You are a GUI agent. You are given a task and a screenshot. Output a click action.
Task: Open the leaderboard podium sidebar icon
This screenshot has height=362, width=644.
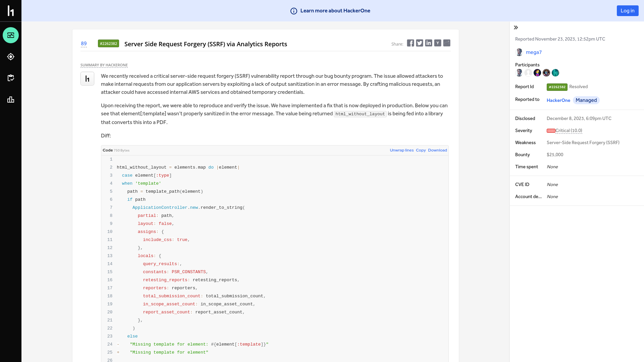pos(11,100)
